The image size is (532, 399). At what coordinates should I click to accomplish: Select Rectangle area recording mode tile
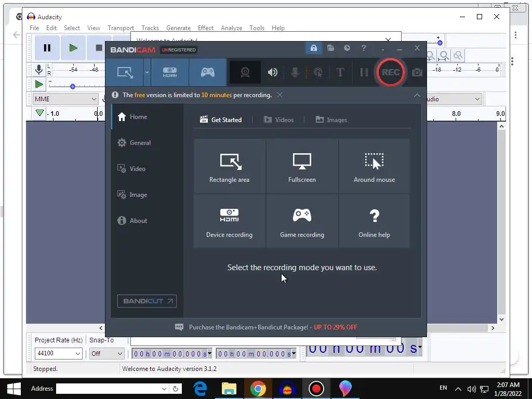point(229,166)
